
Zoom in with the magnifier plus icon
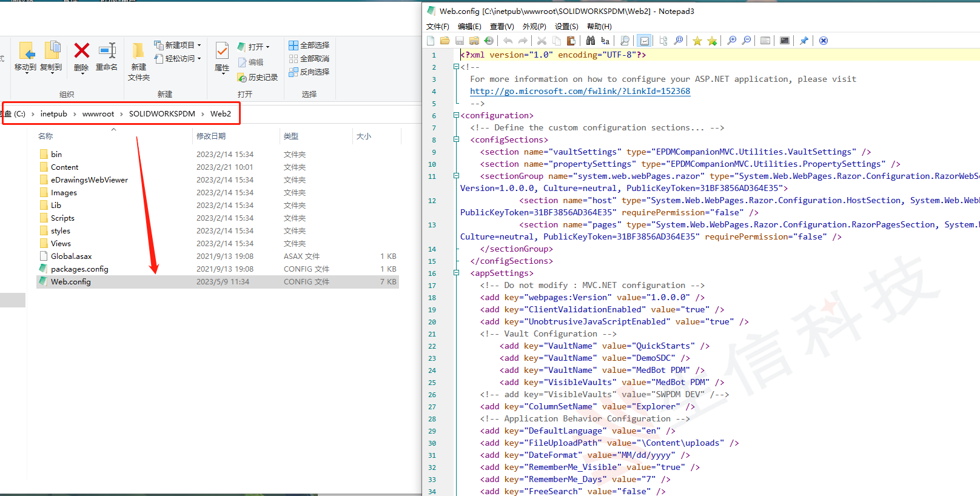(x=731, y=41)
